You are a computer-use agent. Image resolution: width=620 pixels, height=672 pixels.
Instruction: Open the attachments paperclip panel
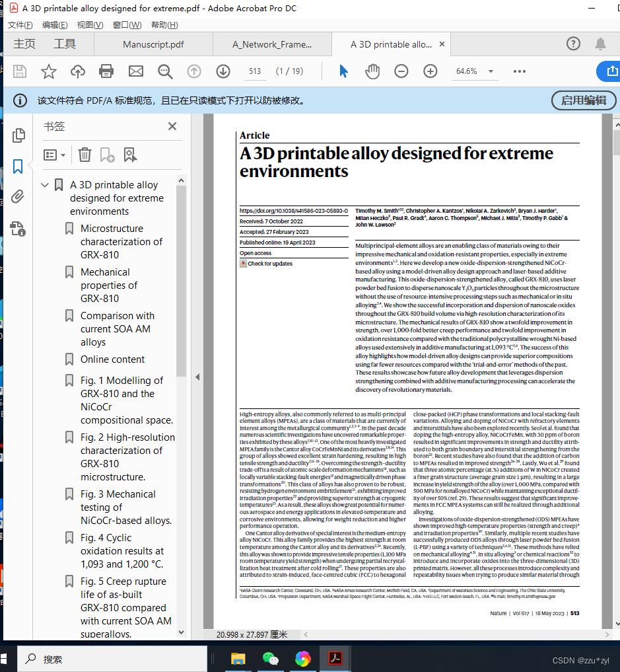[18, 197]
